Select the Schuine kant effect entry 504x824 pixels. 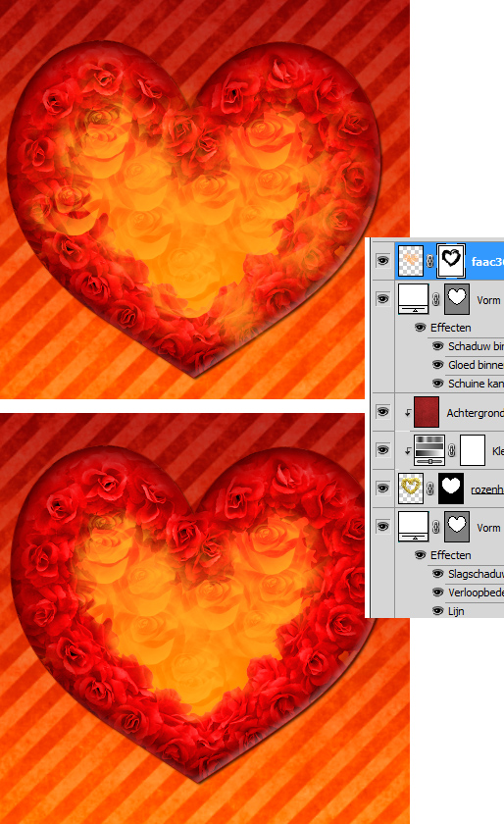click(x=476, y=384)
